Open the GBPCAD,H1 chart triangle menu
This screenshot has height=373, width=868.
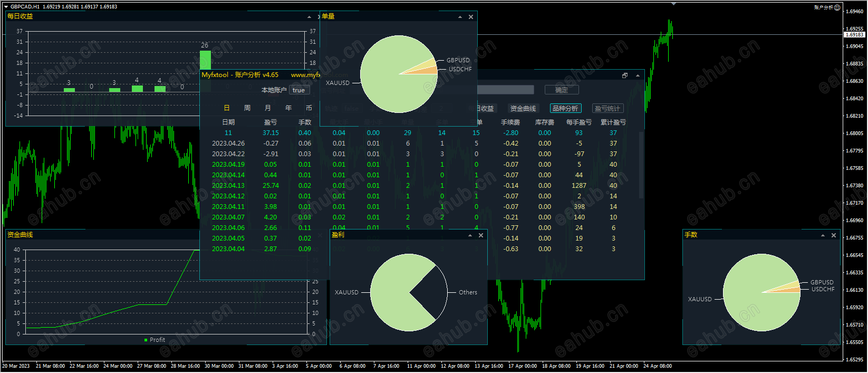pos(6,7)
